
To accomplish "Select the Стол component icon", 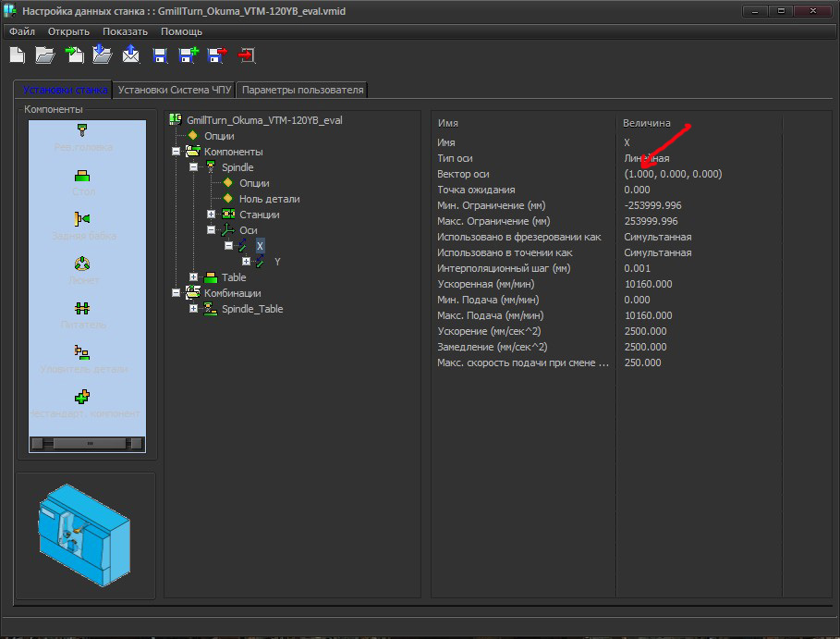I will pyautogui.click(x=83, y=175).
